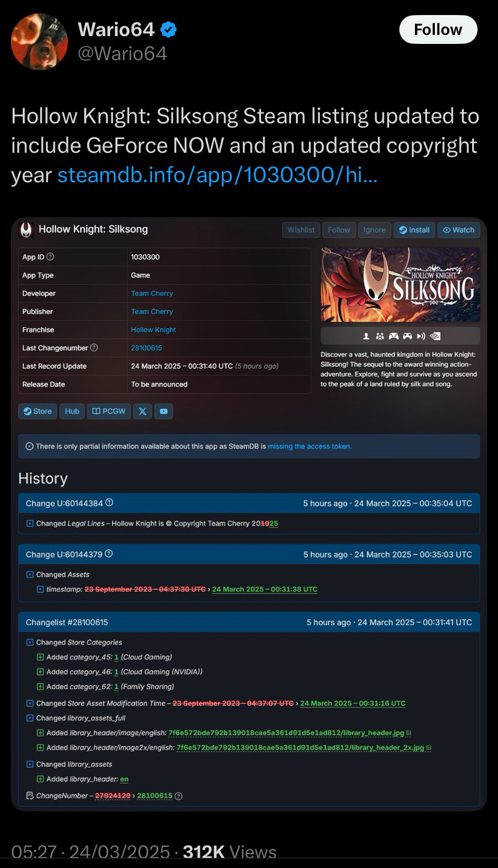Click help icon beside Change U:60144384
498x868 pixels.
(109, 503)
